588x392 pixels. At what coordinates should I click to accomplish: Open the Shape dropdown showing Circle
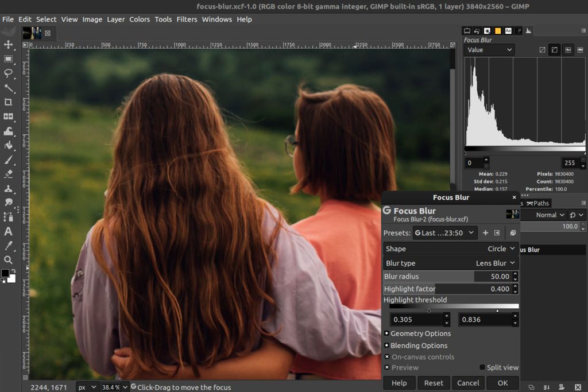[x=501, y=249]
